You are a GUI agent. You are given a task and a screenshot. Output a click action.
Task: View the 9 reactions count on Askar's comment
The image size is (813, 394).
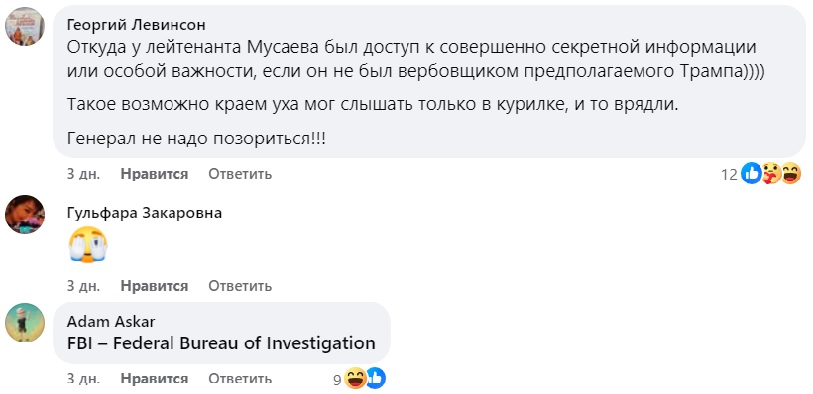pos(337,381)
